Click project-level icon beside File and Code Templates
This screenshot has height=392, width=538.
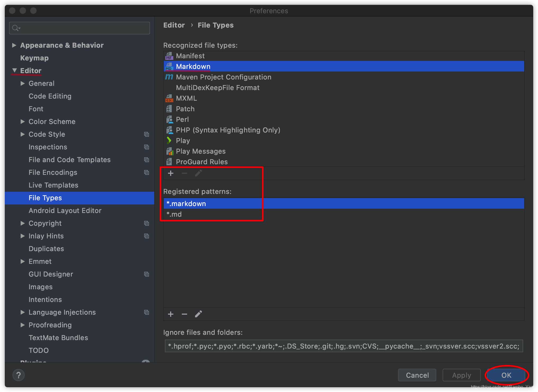(x=147, y=160)
